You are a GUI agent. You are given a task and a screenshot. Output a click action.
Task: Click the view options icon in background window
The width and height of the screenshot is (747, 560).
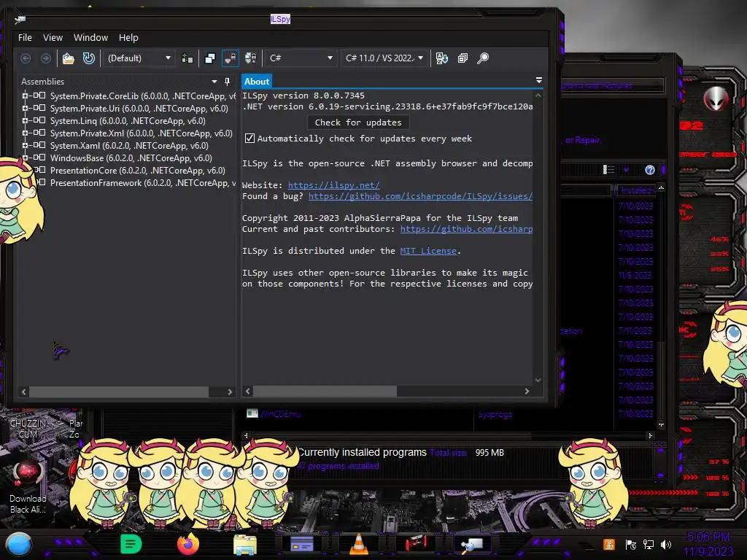(x=608, y=170)
